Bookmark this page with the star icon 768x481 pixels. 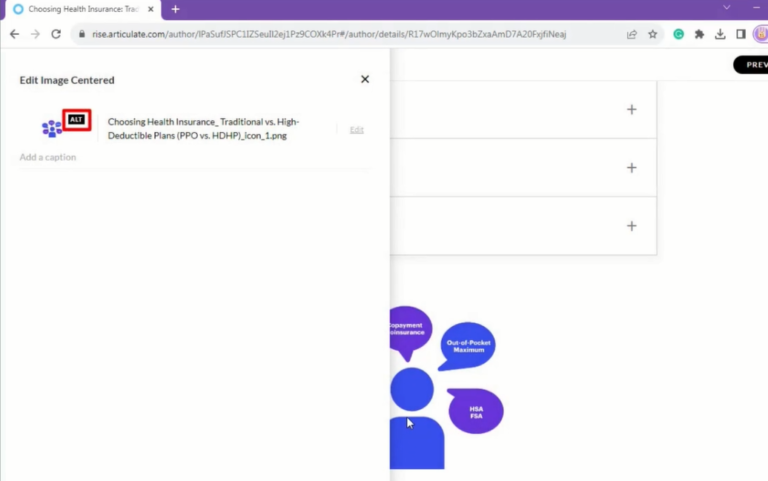pyautogui.click(x=653, y=34)
